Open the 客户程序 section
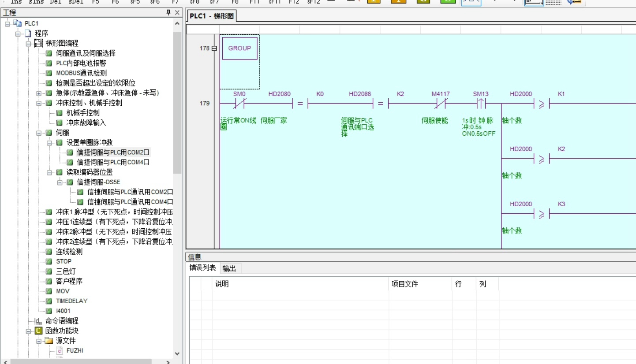The image size is (636, 364). pos(69,281)
